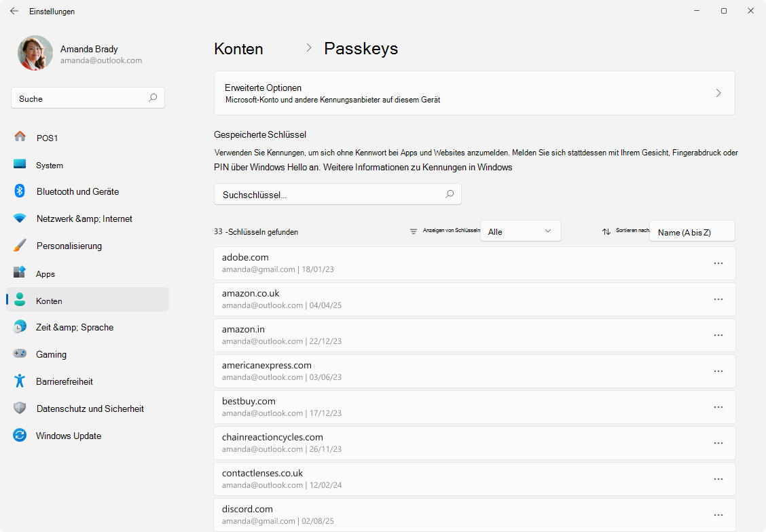Select the Gaming controller icon
This screenshot has height=532, width=766.
20,354
